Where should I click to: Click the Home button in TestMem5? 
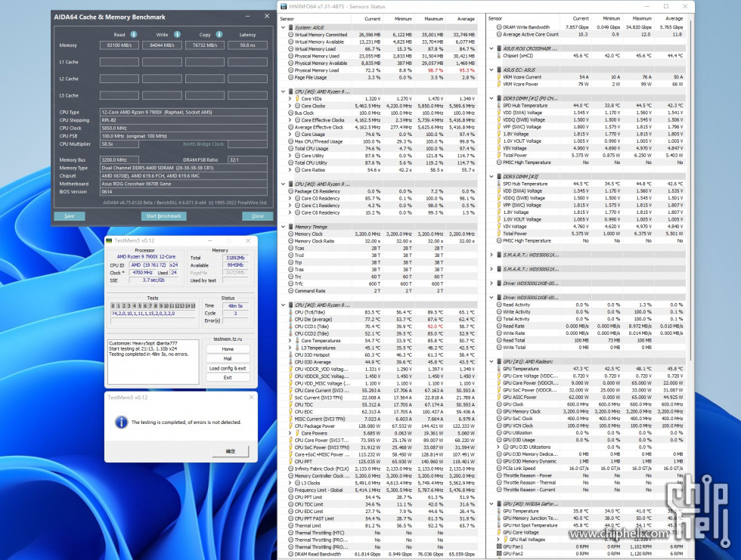pyautogui.click(x=228, y=349)
